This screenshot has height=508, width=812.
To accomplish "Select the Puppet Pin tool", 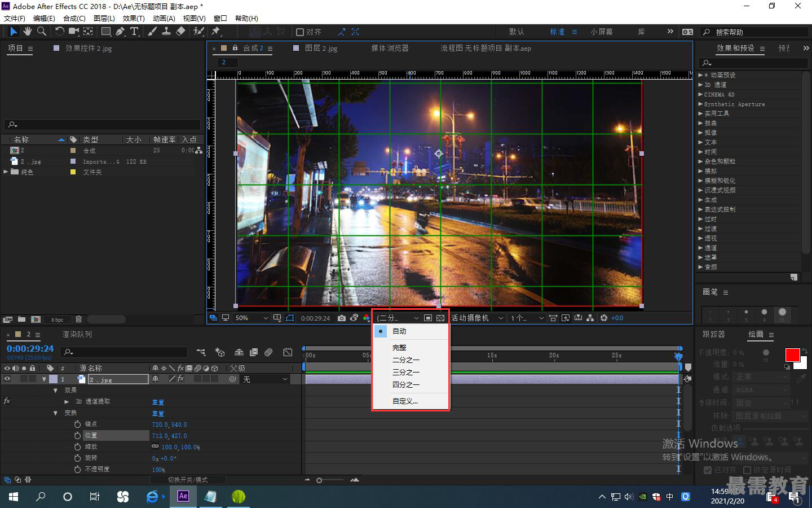I will (216, 32).
